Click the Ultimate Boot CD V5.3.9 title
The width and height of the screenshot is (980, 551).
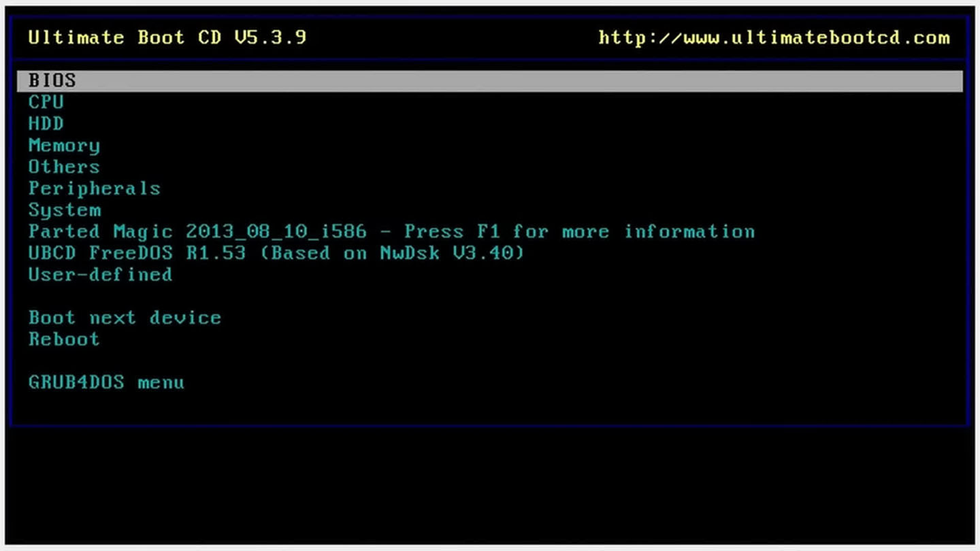tap(167, 37)
